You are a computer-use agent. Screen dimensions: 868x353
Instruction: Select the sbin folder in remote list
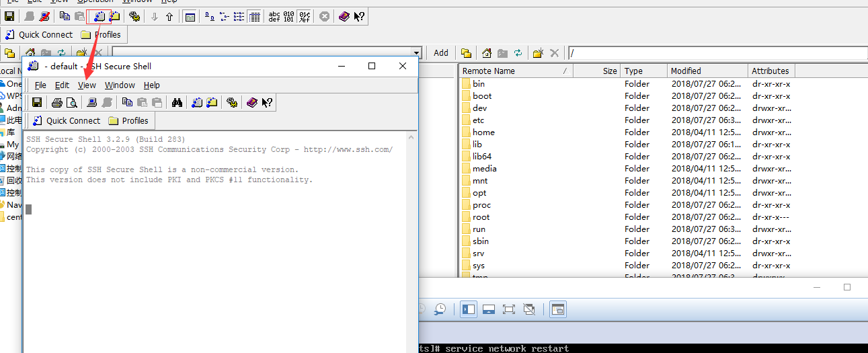(475, 241)
